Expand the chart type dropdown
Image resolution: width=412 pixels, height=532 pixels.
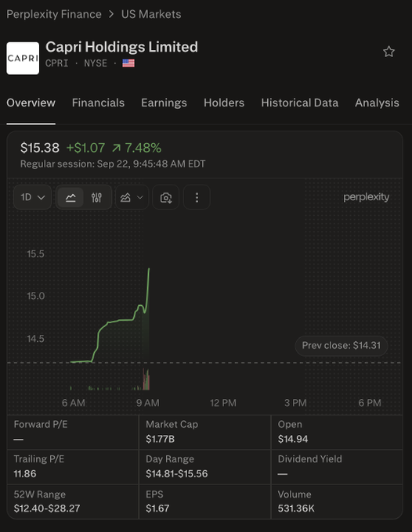pyautogui.click(x=132, y=197)
